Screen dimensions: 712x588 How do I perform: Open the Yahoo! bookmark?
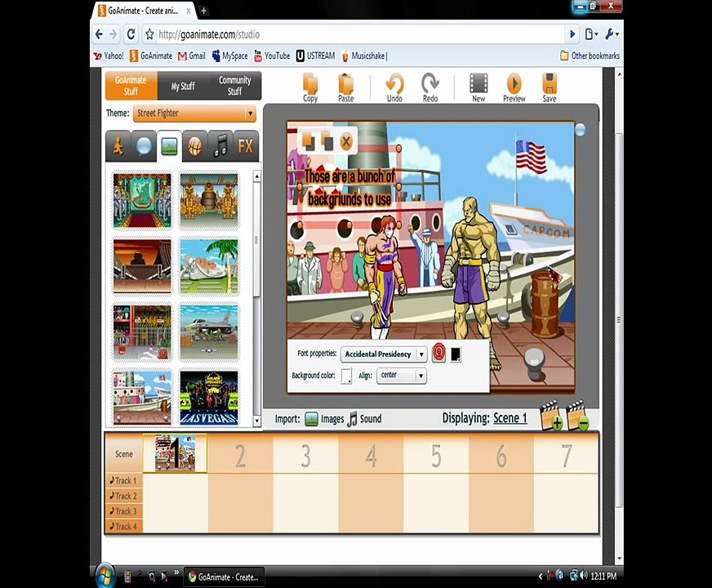(109, 56)
